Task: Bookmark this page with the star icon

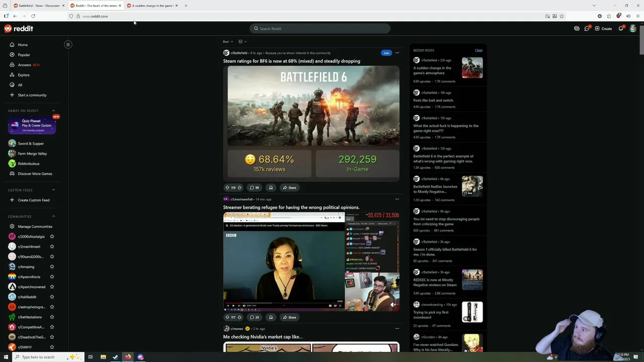Action: click(x=561, y=16)
